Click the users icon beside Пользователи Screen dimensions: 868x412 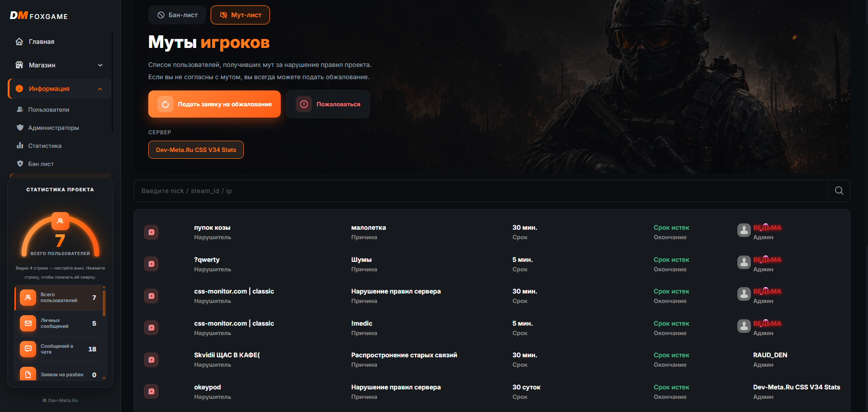[20, 109]
